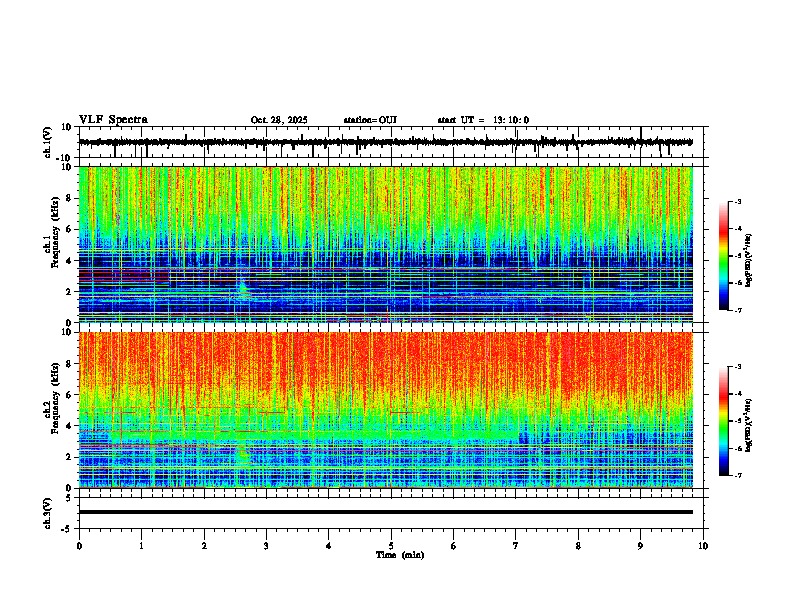Click time axis tick label "8"

(x=578, y=546)
